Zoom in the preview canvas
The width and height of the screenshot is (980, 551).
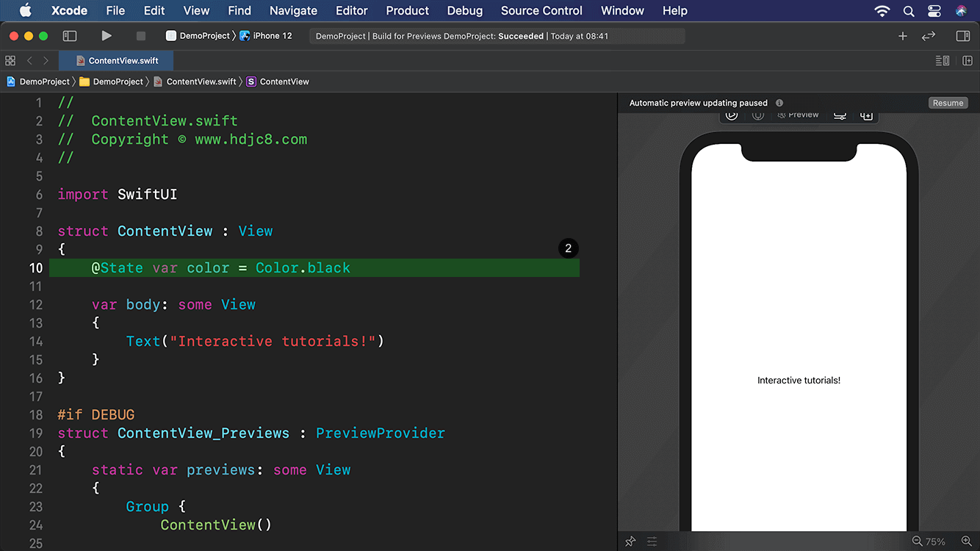pyautogui.click(x=966, y=541)
